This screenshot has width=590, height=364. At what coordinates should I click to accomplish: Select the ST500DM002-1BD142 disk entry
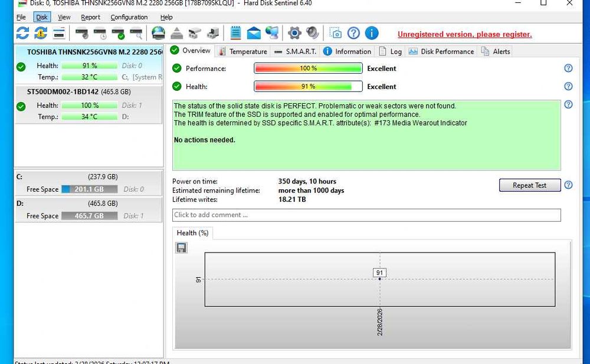point(89,104)
